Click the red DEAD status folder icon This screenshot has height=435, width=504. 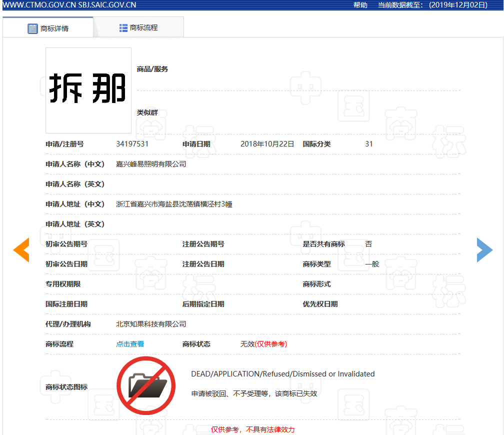click(146, 385)
